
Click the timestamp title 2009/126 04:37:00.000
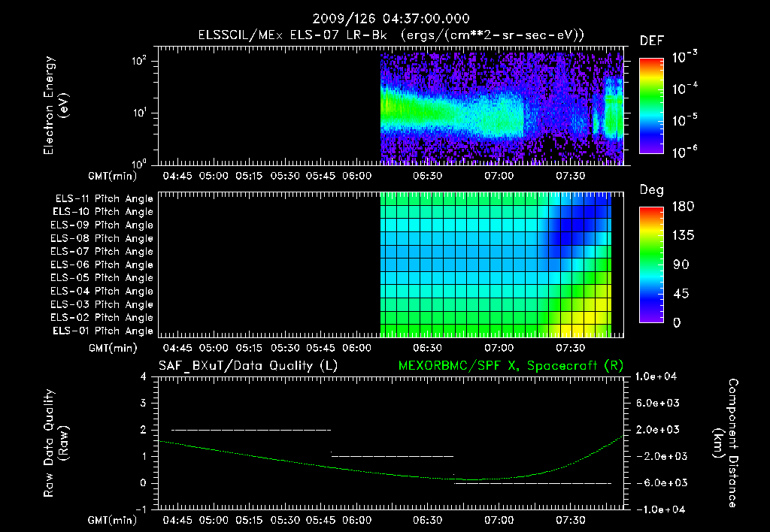[391, 19]
